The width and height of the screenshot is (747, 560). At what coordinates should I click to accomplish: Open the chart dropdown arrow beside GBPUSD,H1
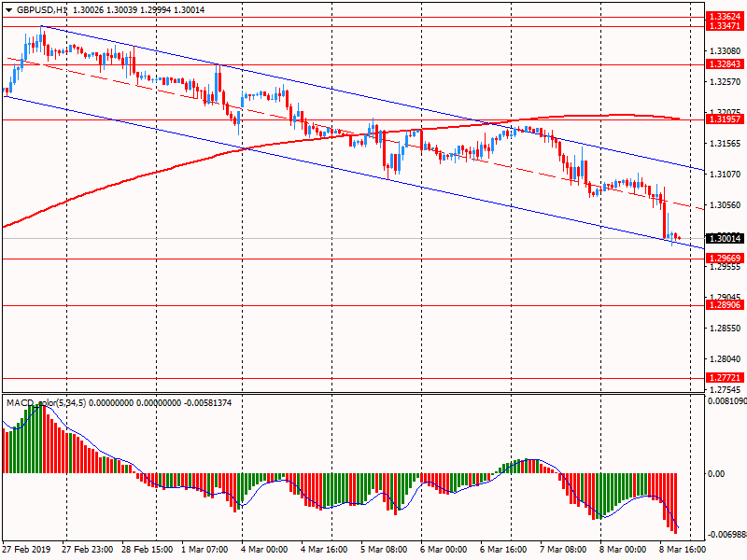[8, 10]
